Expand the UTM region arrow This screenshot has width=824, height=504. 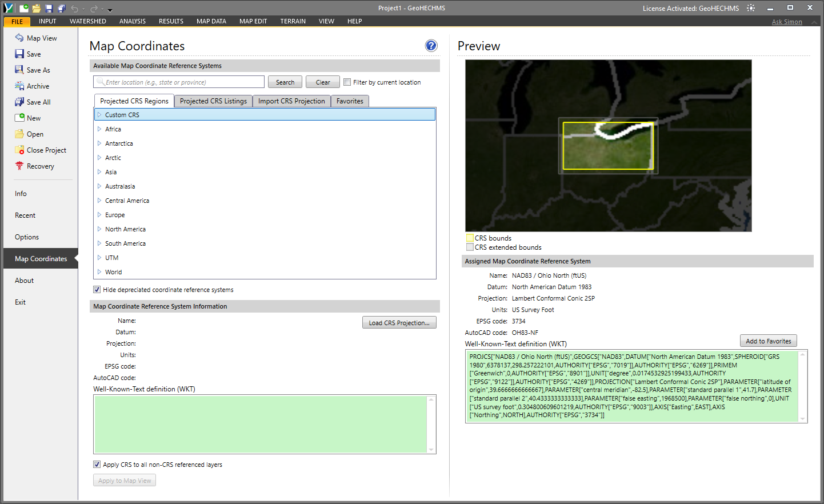click(x=99, y=258)
